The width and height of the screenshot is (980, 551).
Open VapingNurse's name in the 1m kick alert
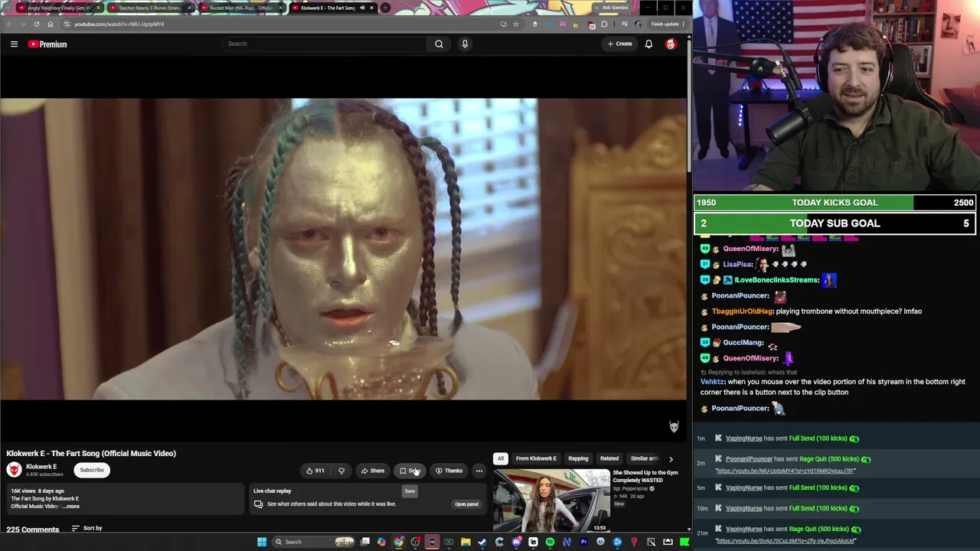pyautogui.click(x=744, y=439)
